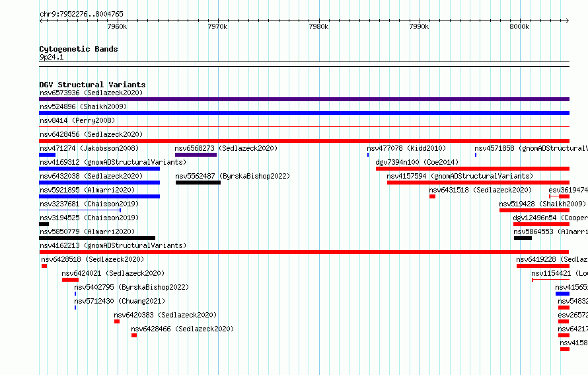This screenshot has width=588, height=375.
Task: Open the dgv12496n54 variant label
Action: 550,218
